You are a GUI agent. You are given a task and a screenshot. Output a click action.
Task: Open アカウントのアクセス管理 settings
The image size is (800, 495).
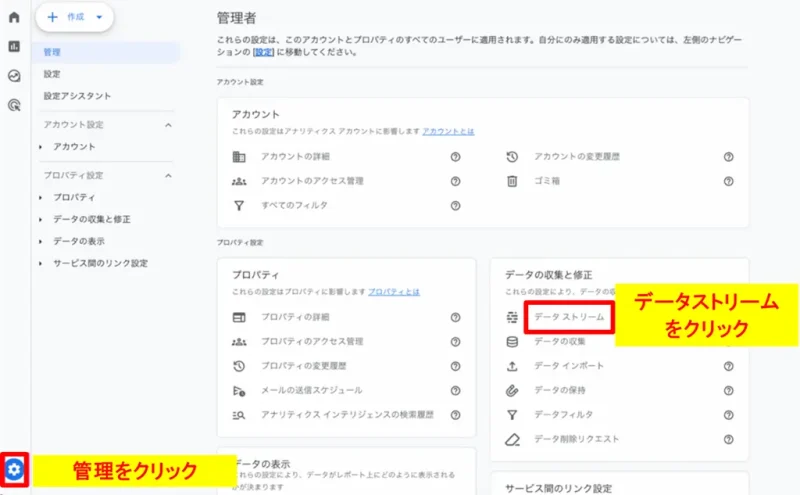pos(312,181)
